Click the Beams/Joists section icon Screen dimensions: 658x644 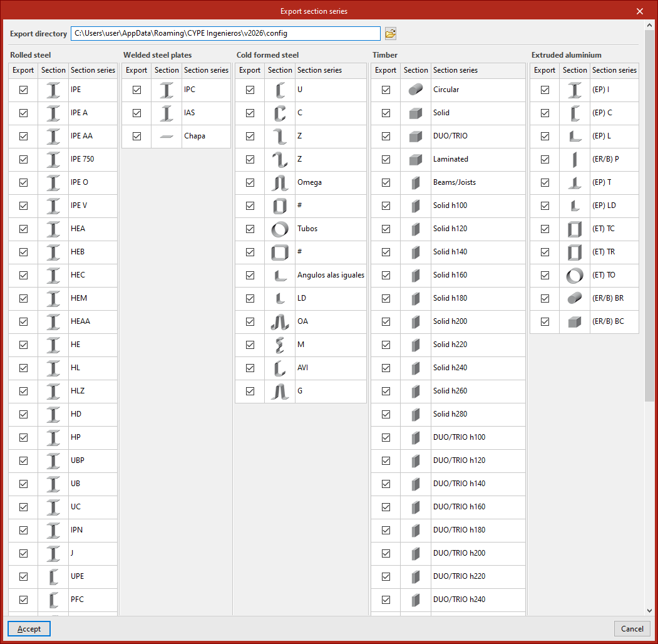pyautogui.click(x=416, y=183)
